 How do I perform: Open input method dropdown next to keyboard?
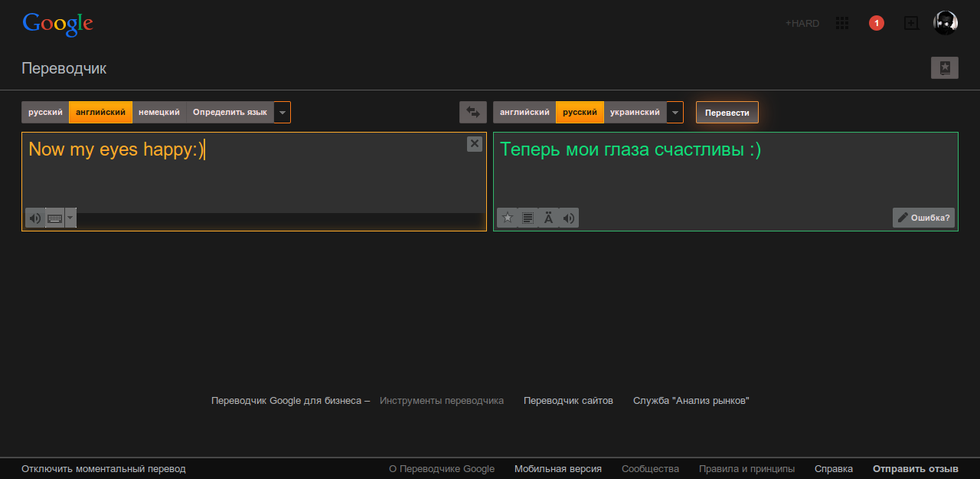70,218
